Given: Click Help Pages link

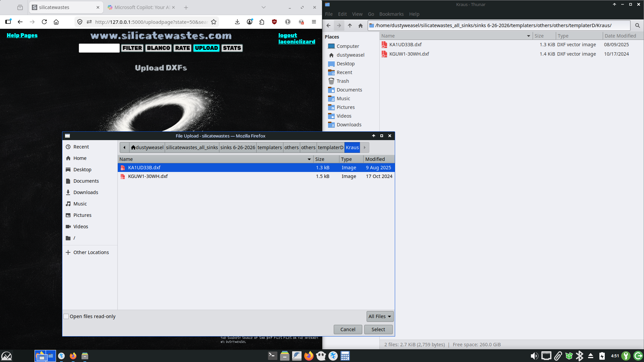Looking at the screenshot, I should 22,35.
